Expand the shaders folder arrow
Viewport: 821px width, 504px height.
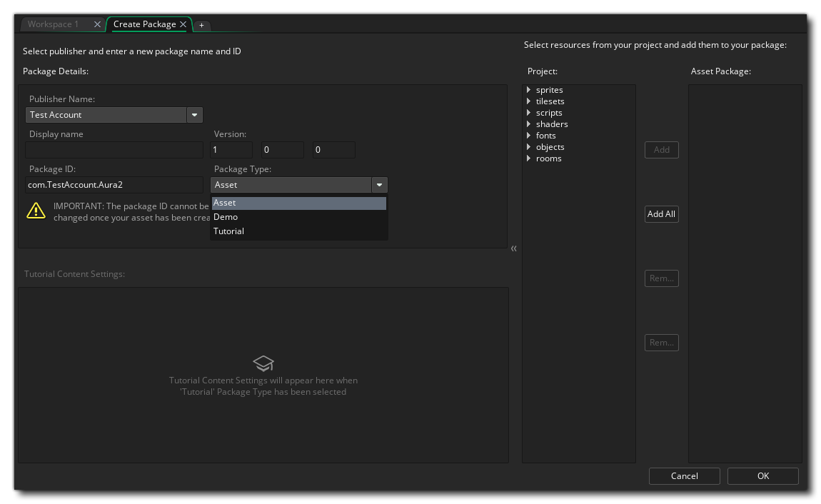pyautogui.click(x=528, y=124)
